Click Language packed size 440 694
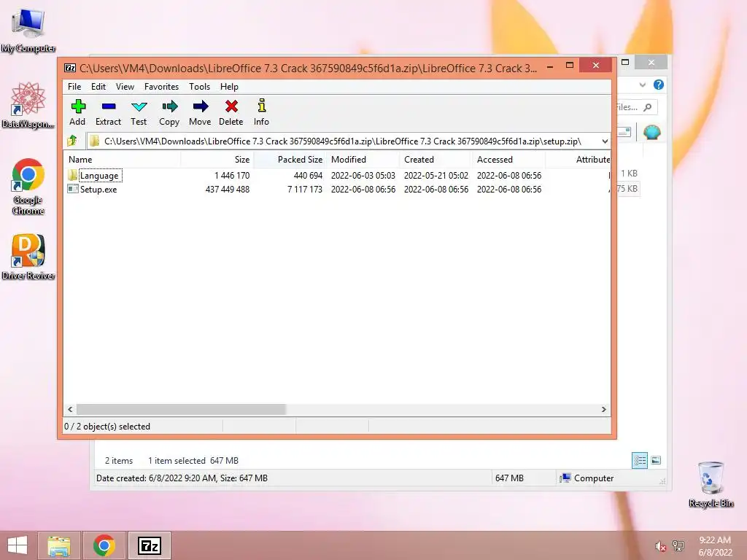Screen dimensions: 747x560 [308, 175]
